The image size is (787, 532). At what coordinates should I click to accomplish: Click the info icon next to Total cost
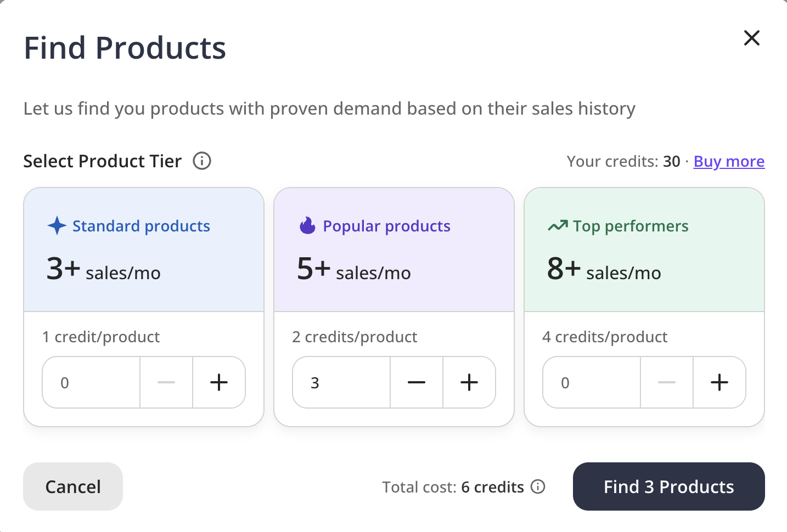538,486
